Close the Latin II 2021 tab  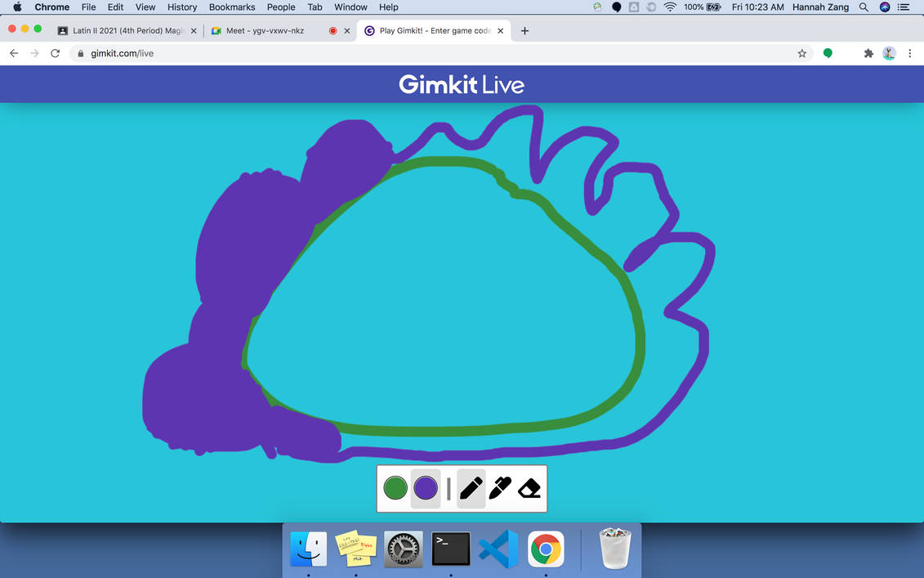(194, 31)
